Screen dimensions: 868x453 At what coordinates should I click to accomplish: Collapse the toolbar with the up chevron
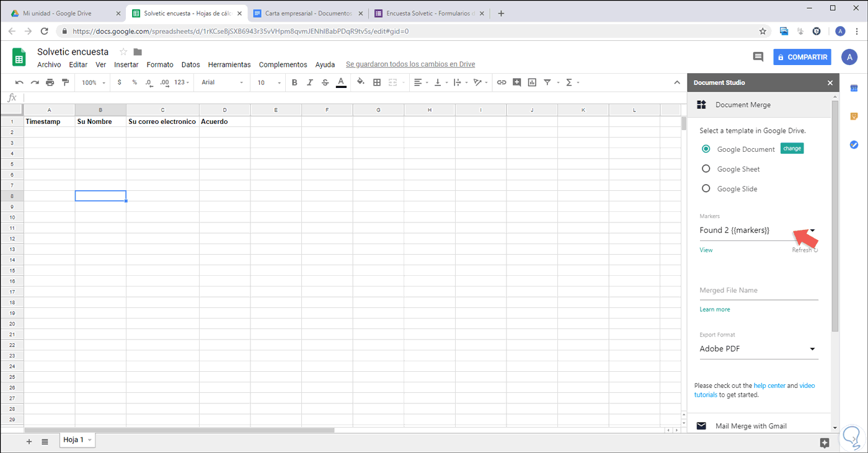pos(677,82)
